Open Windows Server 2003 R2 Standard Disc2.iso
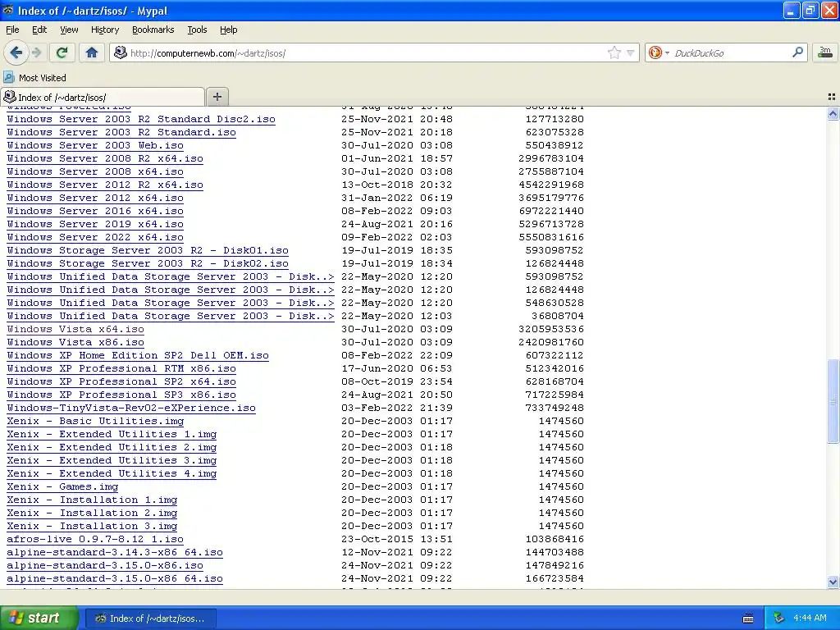The height and width of the screenshot is (630, 840). [x=141, y=119]
